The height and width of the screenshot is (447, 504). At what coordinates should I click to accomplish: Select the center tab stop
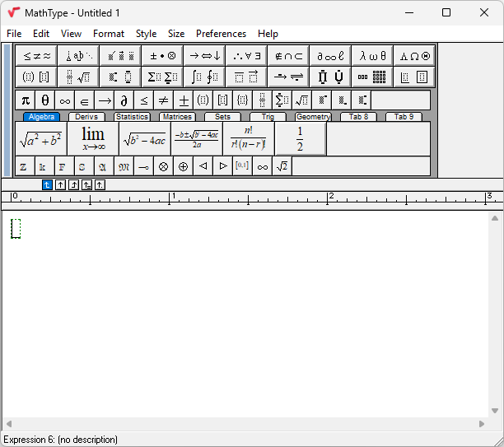[x=60, y=185]
